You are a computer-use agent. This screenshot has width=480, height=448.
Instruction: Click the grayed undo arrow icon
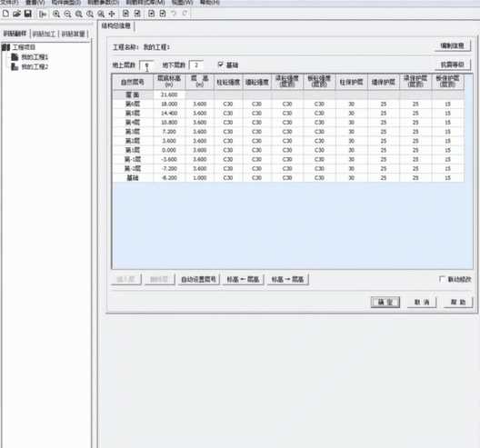tap(174, 14)
